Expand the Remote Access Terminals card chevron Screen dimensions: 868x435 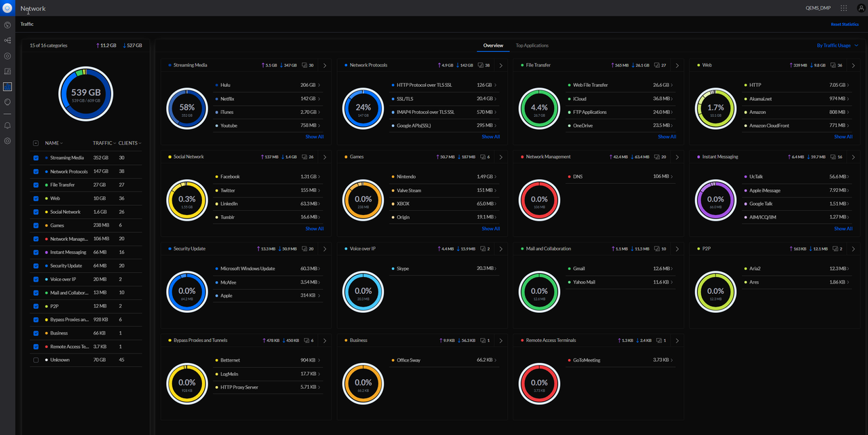tap(677, 341)
